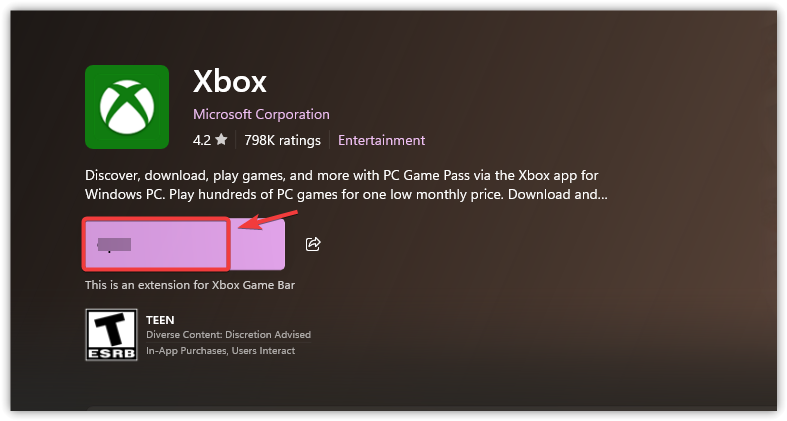This screenshot has height=421, width=787.
Task: Click the blurred label inside the purple button
Action: (x=116, y=244)
